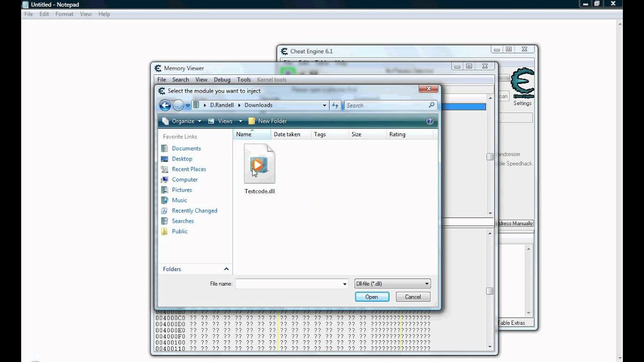
Task: Open Notepad Help menu
Action: pos(104,14)
